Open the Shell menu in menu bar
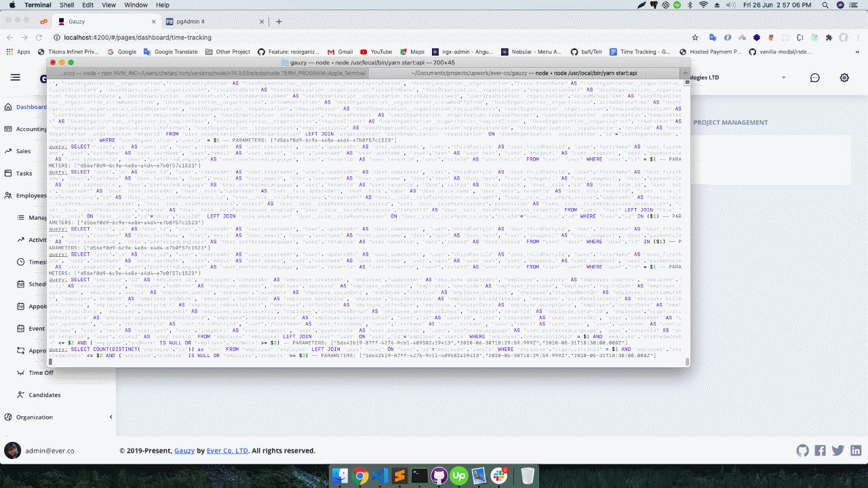Image resolution: width=868 pixels, height=488 pixels. [x=67, y=5]
